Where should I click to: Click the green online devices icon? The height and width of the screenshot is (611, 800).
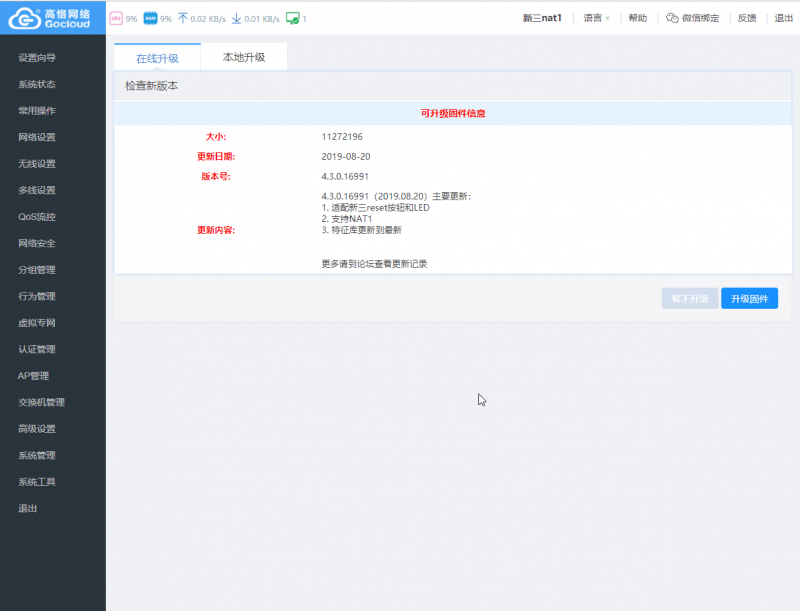point(293,18)
